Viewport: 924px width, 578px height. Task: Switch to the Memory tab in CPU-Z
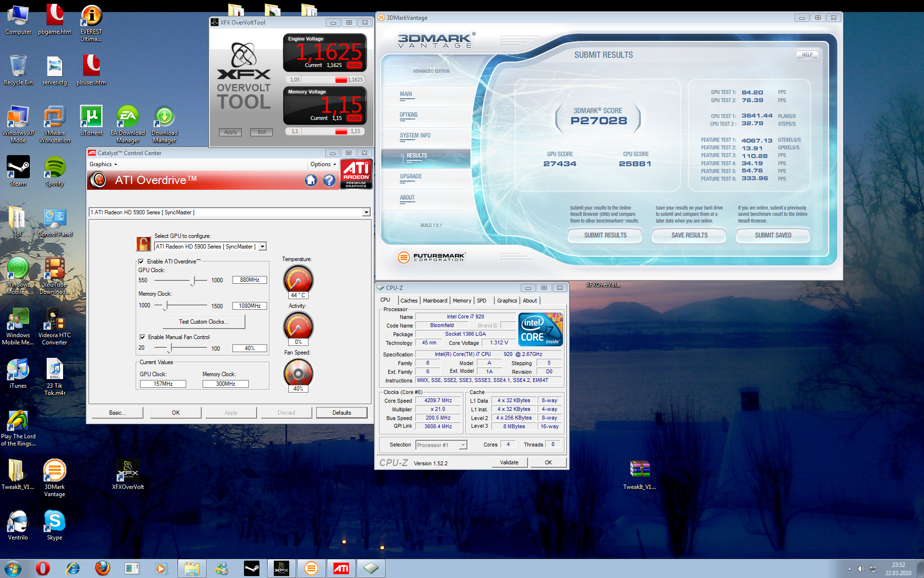coord(462,301)
